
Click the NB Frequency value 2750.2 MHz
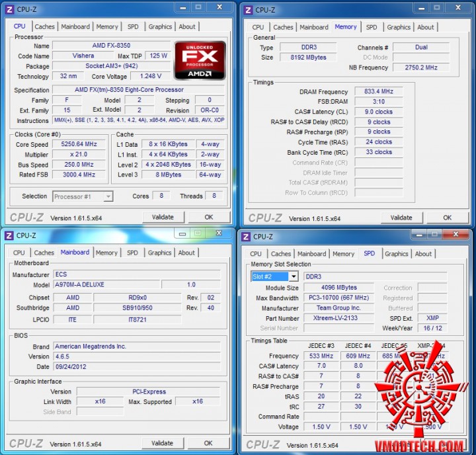(421, 67)
